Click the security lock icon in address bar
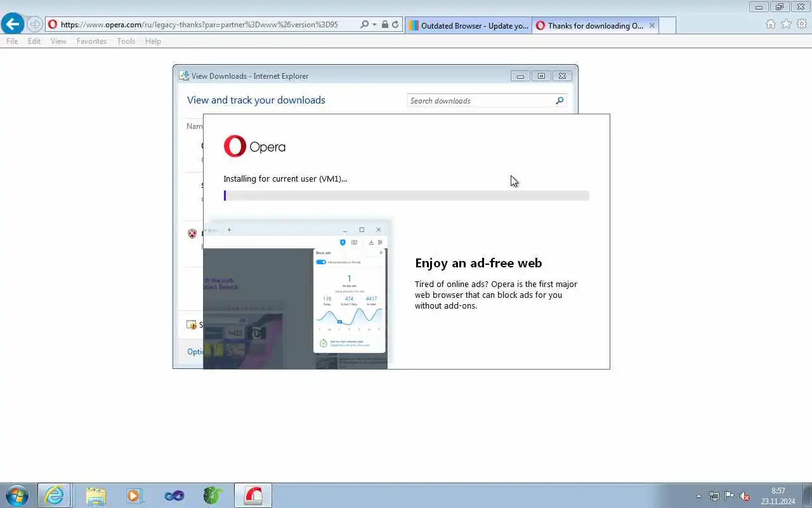Viewport: 812px width, 508px height. [384, 25]
